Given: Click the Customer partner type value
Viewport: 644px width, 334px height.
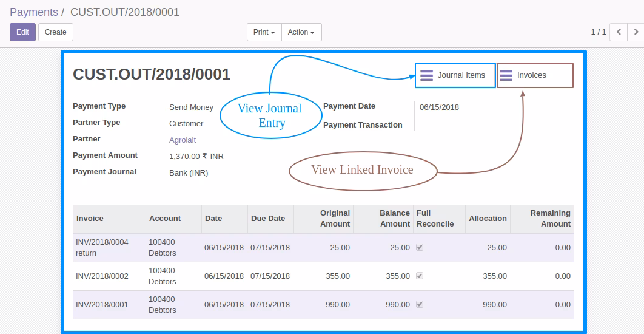Looking at the screenshot, I should (186, 124).
